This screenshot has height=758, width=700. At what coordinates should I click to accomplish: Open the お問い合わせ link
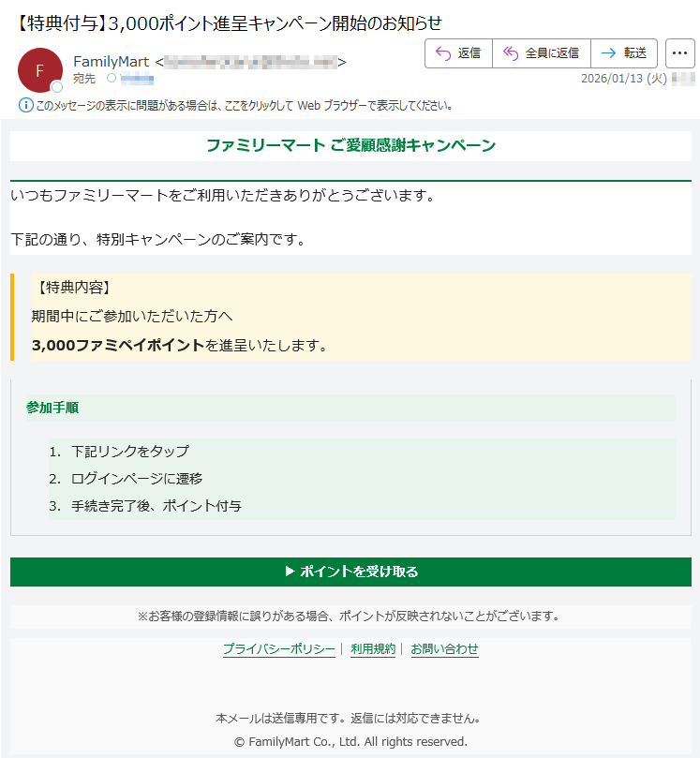click(444, 649)
